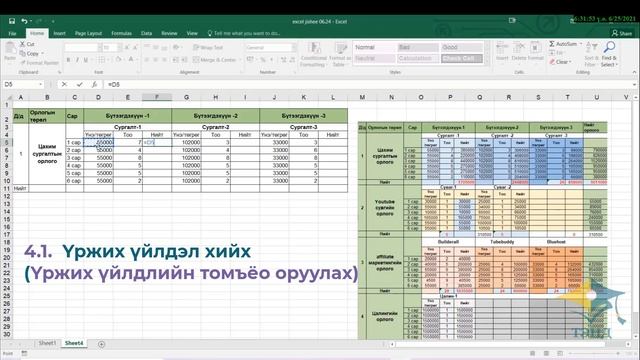Click the Borders icon in Font group
Image resolution: width=640 pixels, height=360 pixels.
[101, 60]
